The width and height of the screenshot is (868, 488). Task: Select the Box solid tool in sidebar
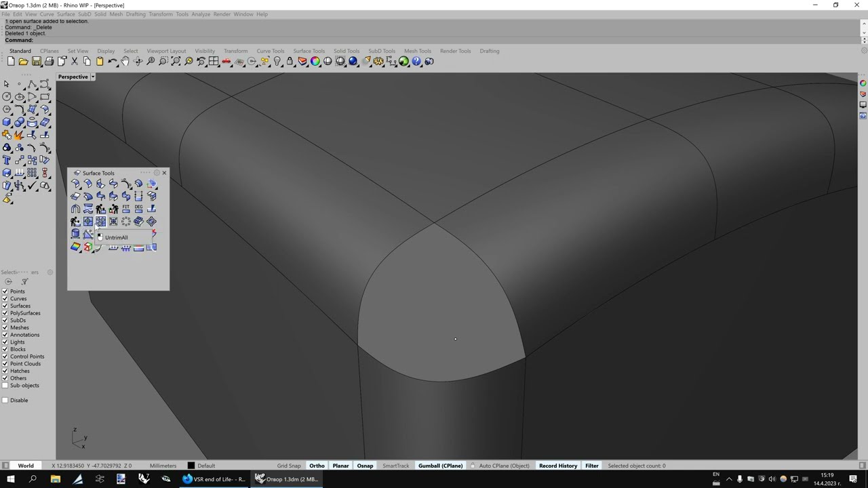point(7,122)
